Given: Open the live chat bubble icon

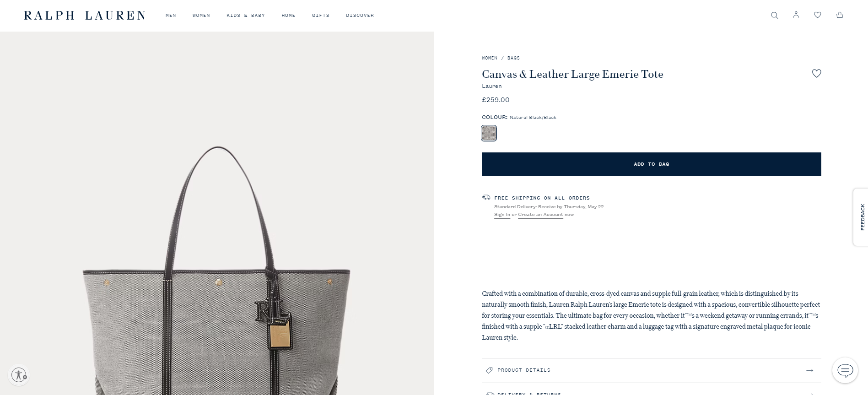Looking at the screenshot, I should [845, 370].
